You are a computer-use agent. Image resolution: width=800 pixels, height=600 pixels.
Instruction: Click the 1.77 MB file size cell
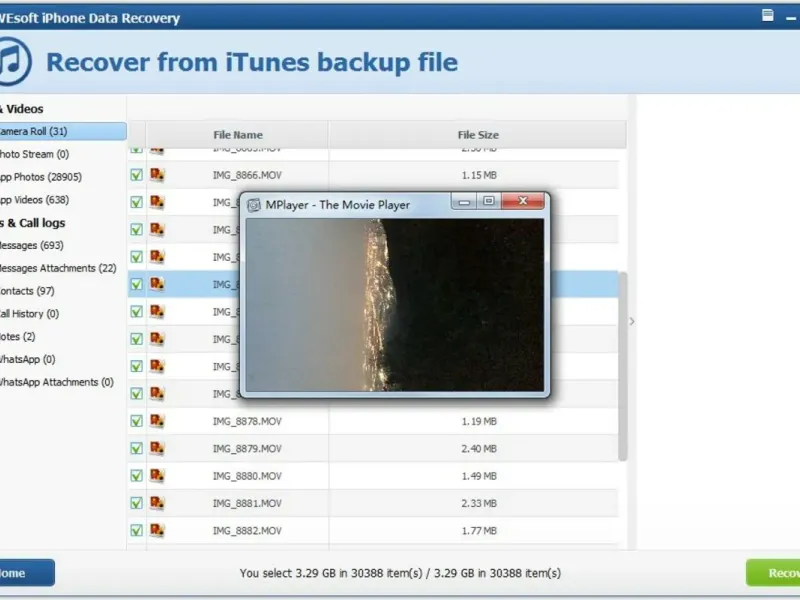pos(479,531)
